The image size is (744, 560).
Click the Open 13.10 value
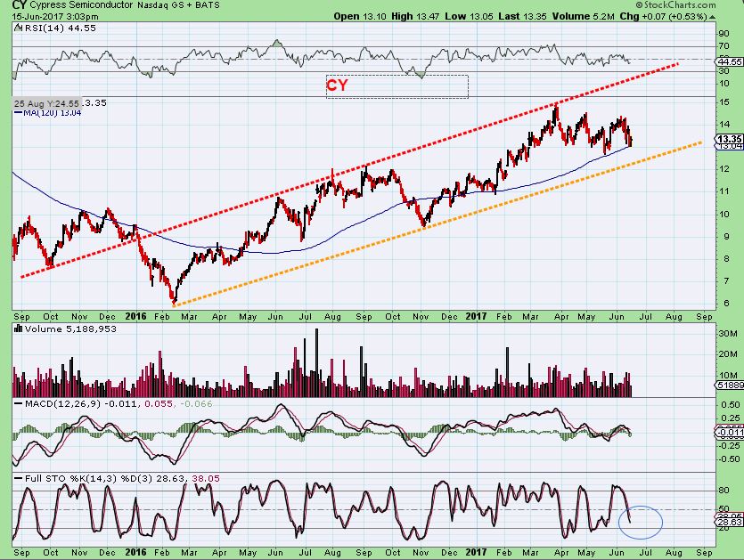click(361, 16)
